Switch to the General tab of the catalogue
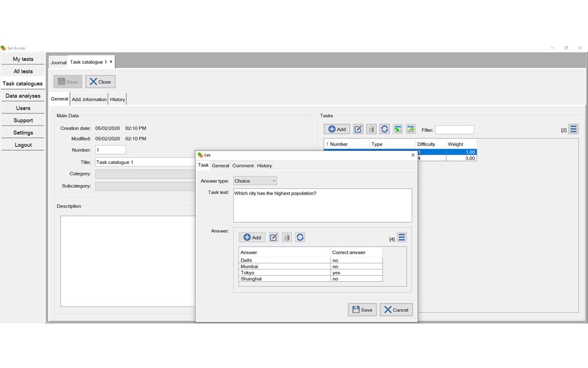Viewport: 588px width, 368px height. click(59, 99)
